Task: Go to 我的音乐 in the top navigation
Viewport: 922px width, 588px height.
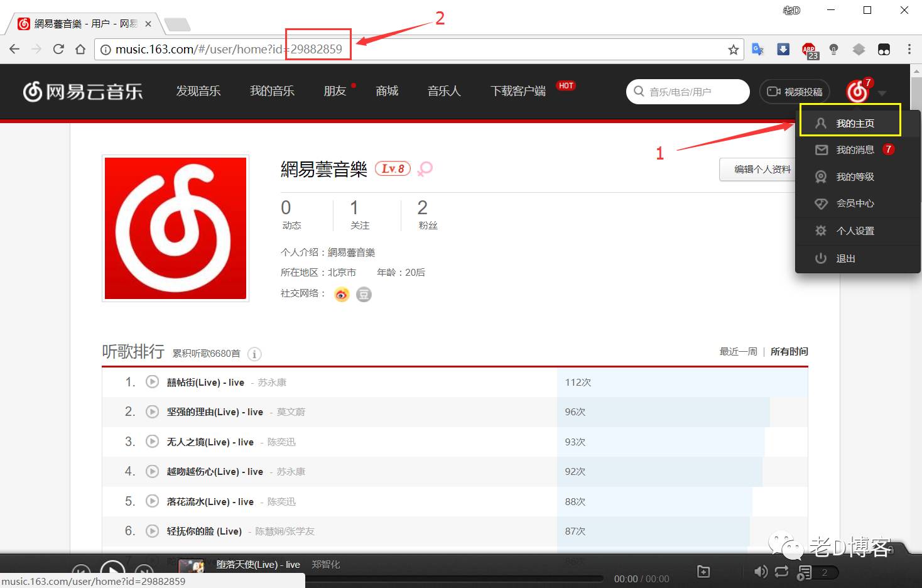Action: click(x=272, y=91)
